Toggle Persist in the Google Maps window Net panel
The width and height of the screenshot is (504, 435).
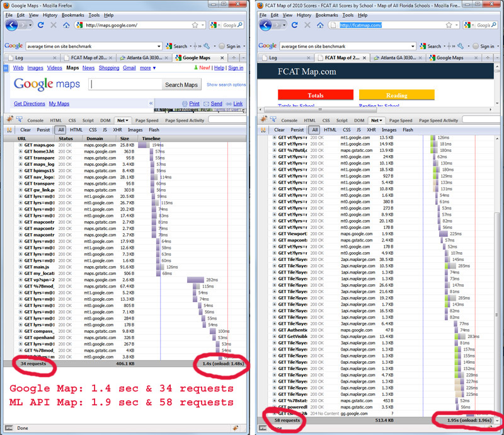pyautogui.click(x=43, y=130)
